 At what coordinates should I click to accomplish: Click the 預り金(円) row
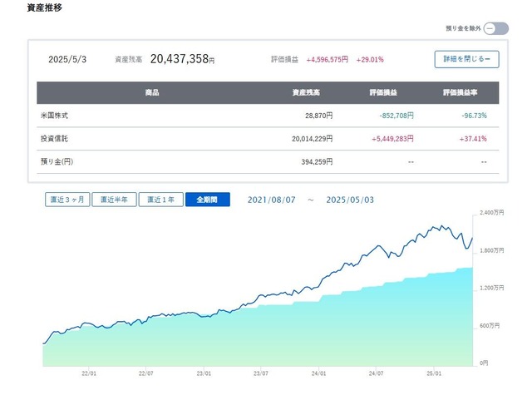tap(268, 161)
